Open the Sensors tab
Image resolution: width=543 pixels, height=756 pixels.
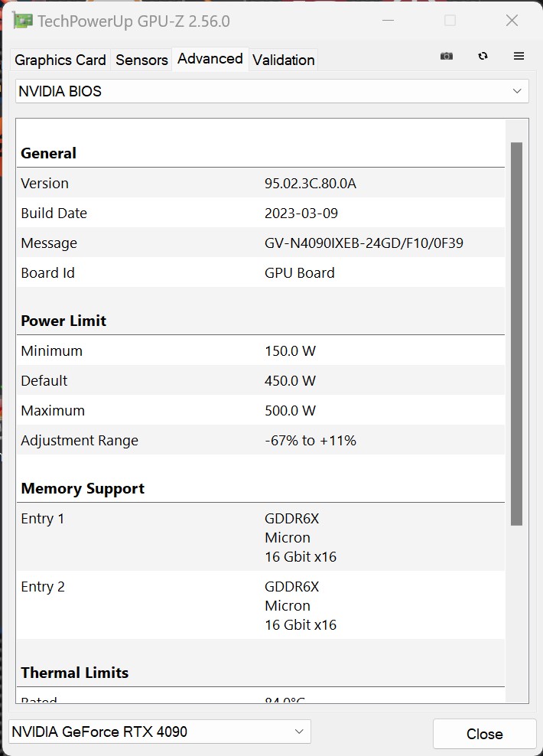(x=141, y=60)
